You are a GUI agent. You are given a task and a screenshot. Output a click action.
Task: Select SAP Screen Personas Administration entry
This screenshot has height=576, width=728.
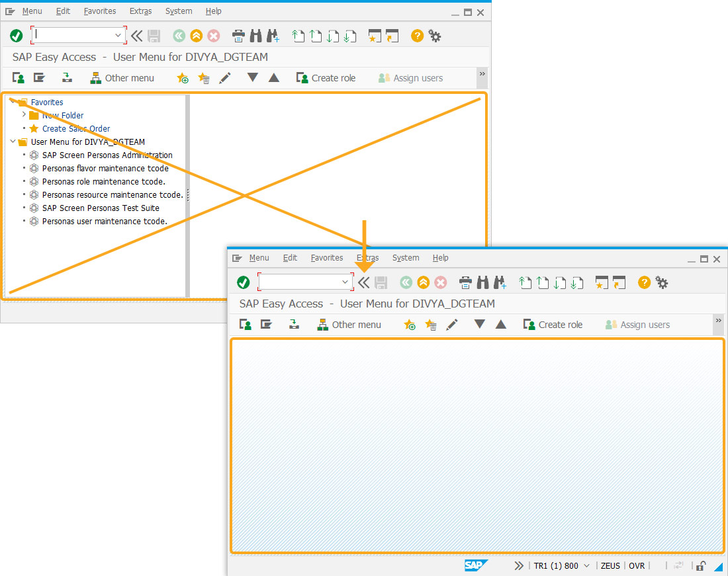pyautogui.click(x=107, y=155)
